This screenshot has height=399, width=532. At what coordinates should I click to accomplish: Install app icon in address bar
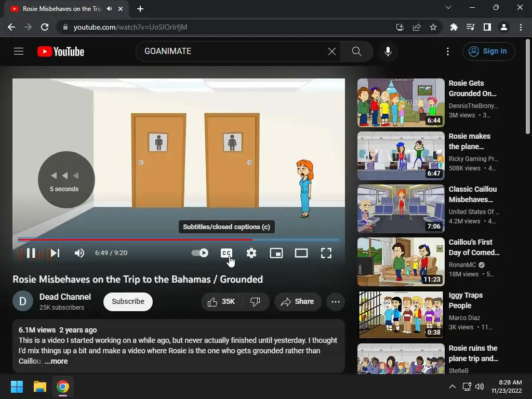(400, 27)
